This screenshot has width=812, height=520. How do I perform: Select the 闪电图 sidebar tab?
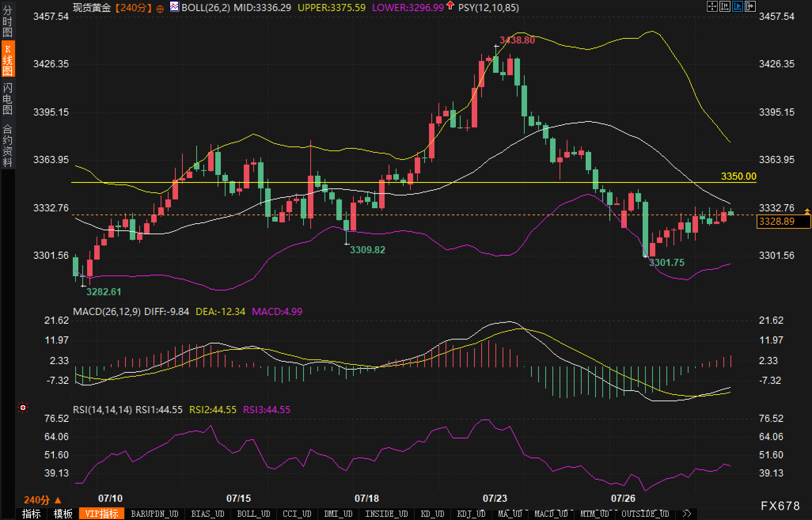tap(8, 99)
